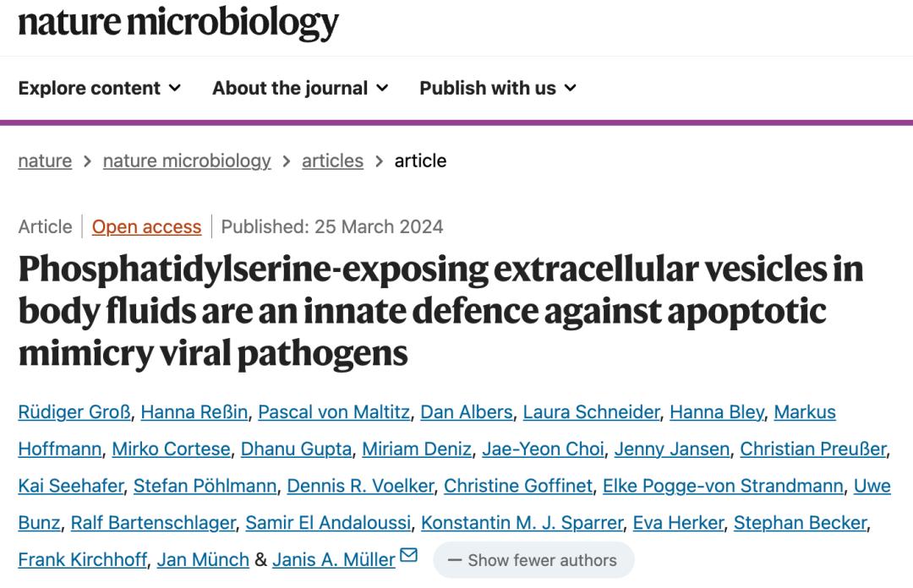This screenshot has width=913, height=588.
Task: Select author Elke Pogge-von Strandmann
Action: coord(723,486)
